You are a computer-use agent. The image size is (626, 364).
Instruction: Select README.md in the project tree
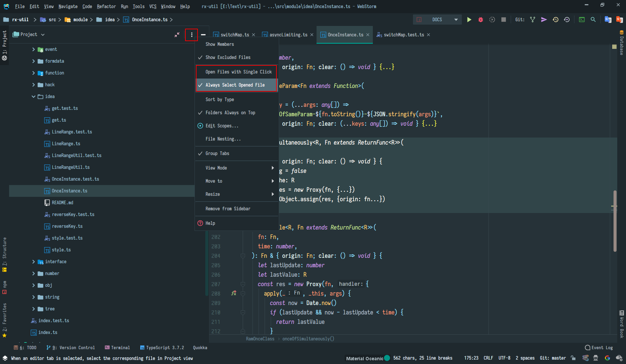[x=62, y=203]
